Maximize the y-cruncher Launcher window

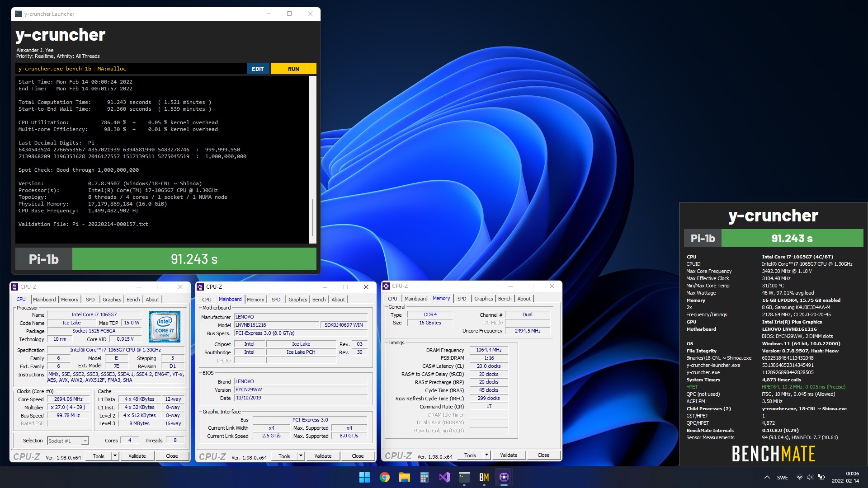point(289,14)
